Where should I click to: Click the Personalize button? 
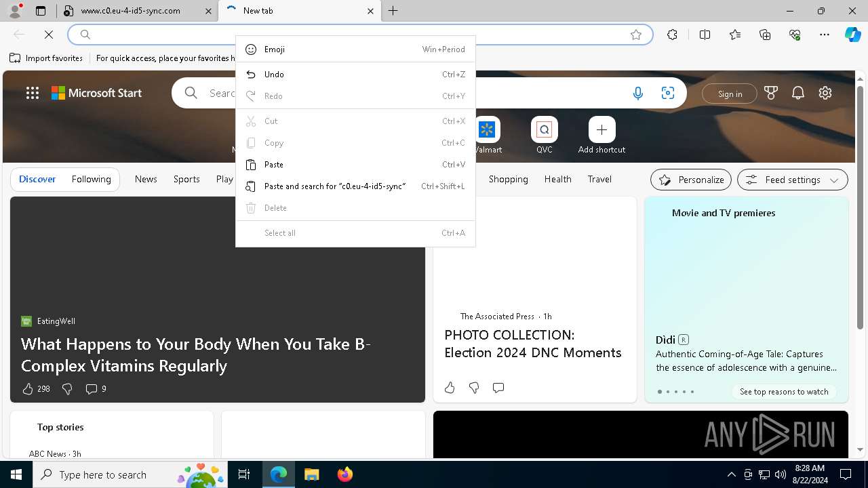point(691,180)
